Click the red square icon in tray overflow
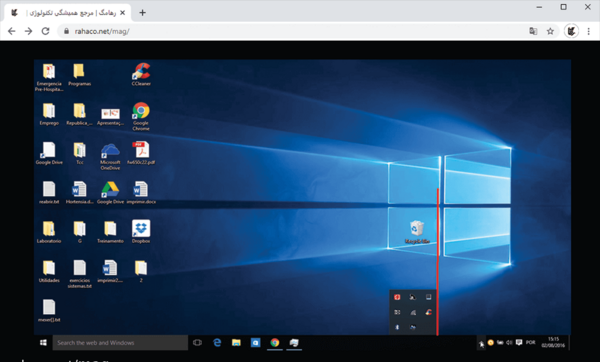 click(397, 297)
